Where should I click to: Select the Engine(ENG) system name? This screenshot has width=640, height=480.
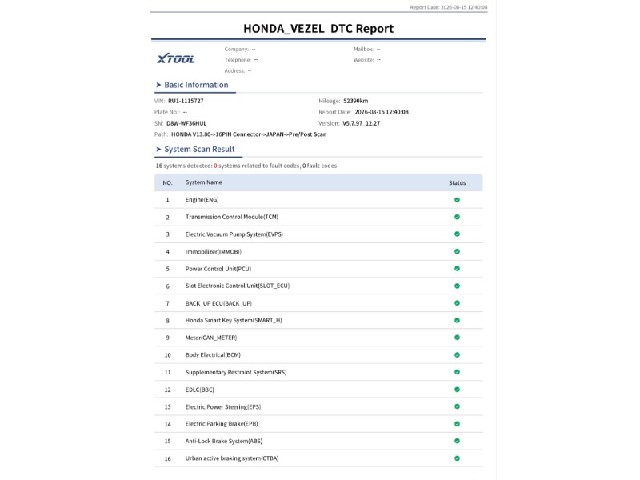pyautogui.click(x=201, y=200)
